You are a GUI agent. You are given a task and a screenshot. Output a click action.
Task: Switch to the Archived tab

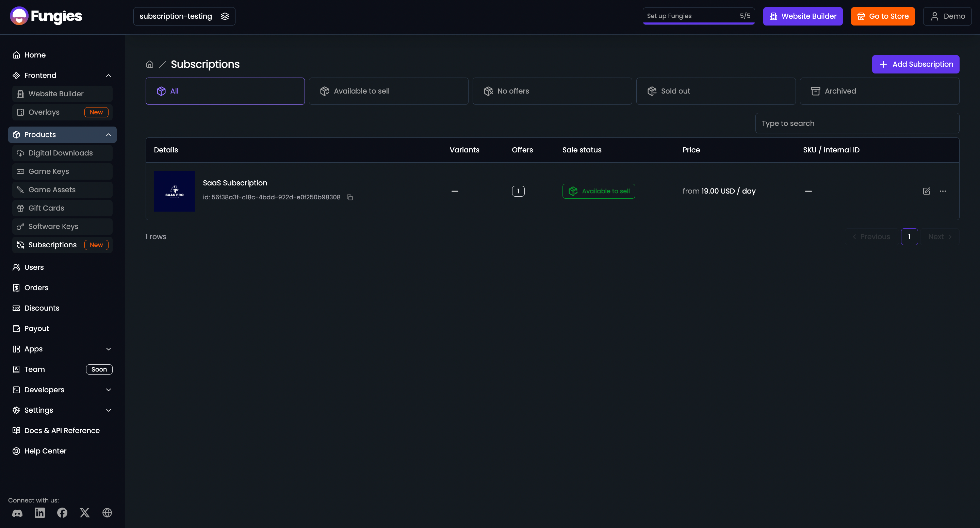pos(879,91)
